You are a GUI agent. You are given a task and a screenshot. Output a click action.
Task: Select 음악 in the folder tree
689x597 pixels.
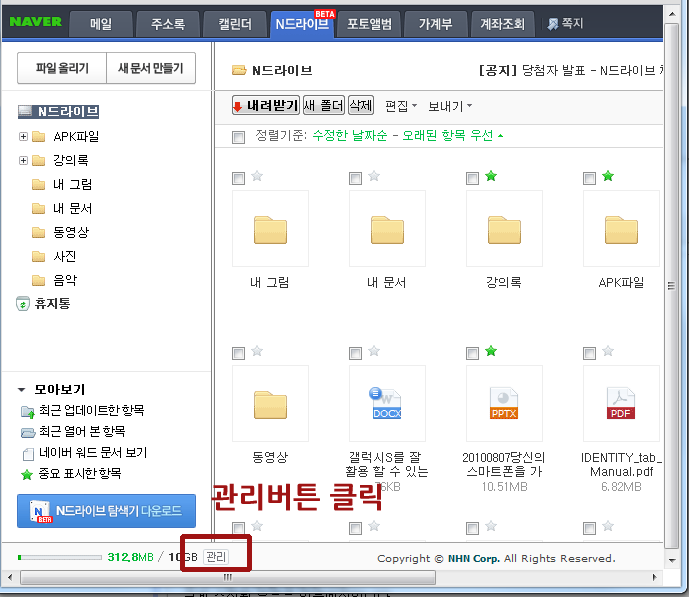click(x=65, y=280)
